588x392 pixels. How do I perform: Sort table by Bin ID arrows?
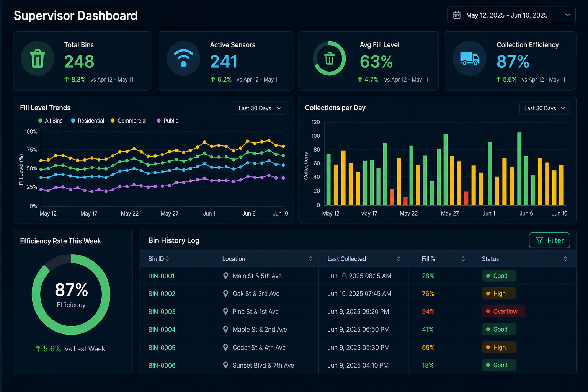[168, 259]
